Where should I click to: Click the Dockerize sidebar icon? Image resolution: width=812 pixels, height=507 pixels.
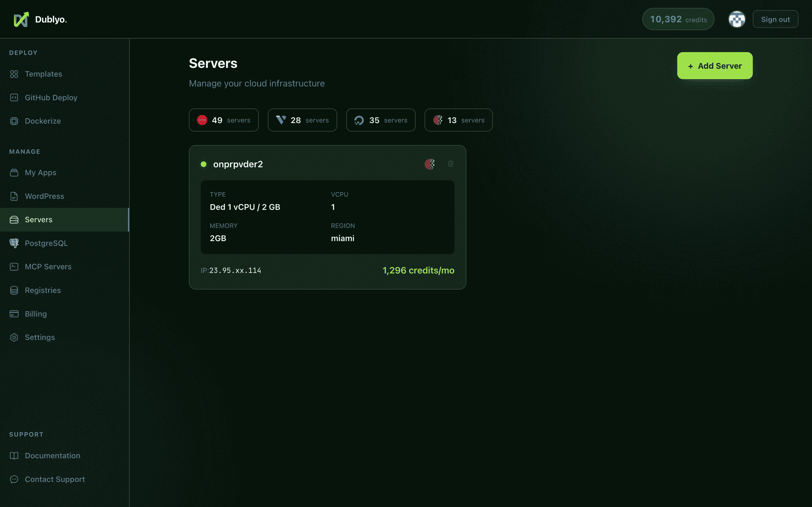point(14,121)
